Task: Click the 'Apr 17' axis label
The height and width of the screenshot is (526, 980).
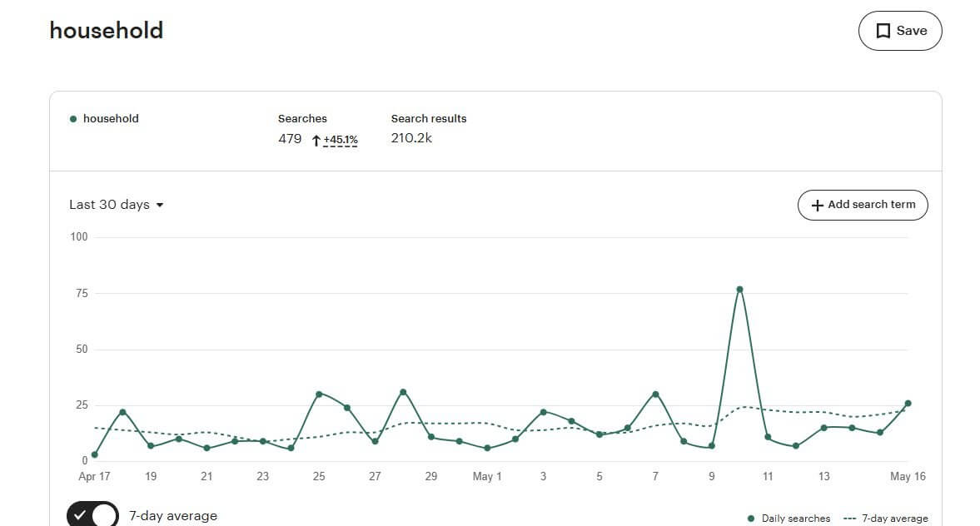Action: 94,477
